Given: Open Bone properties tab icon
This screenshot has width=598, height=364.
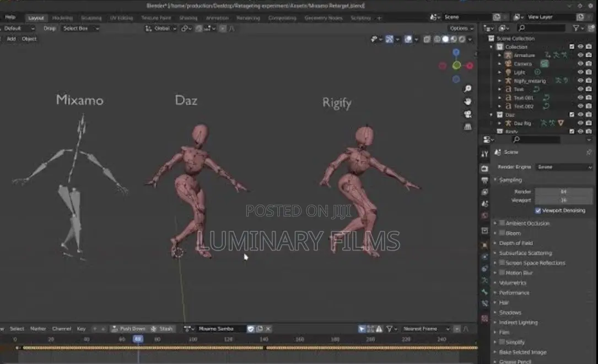Looking at the screenshot, I should tap(484, 292).
